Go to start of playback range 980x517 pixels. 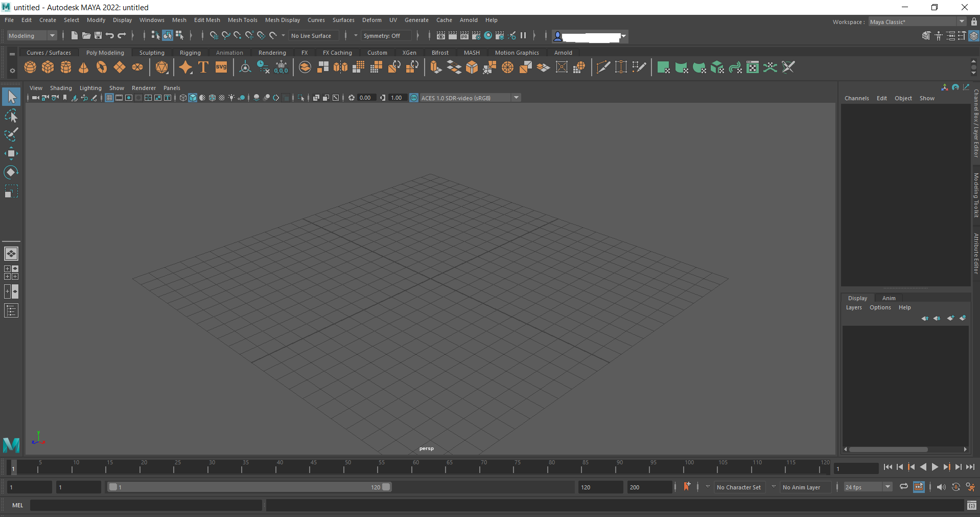click(888, 467)
